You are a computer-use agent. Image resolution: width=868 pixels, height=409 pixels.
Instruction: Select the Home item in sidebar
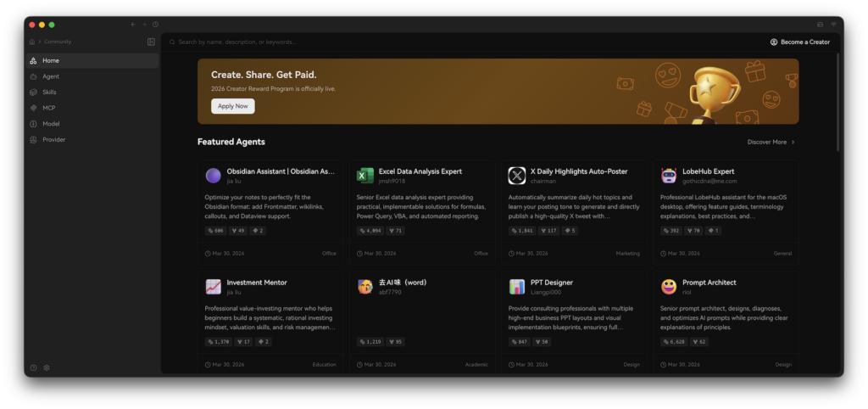tap(51, 60)
